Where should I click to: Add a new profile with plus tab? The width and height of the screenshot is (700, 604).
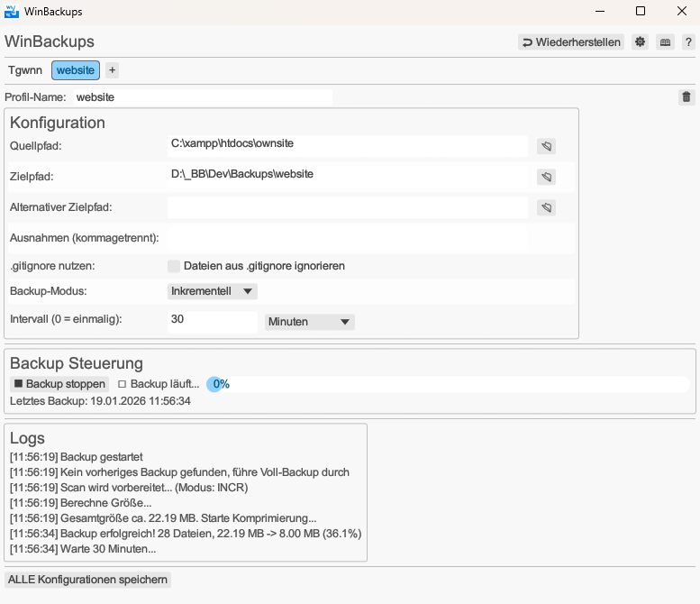(112, 70)
